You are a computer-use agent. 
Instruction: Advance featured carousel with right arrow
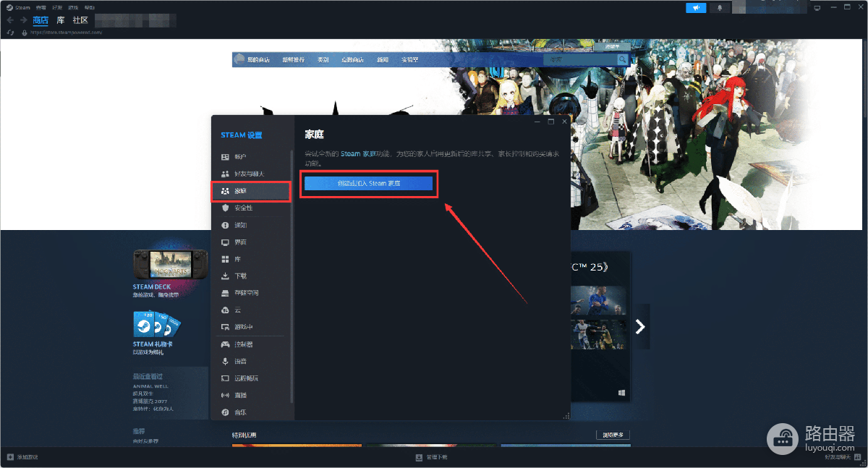click(640, 327)
